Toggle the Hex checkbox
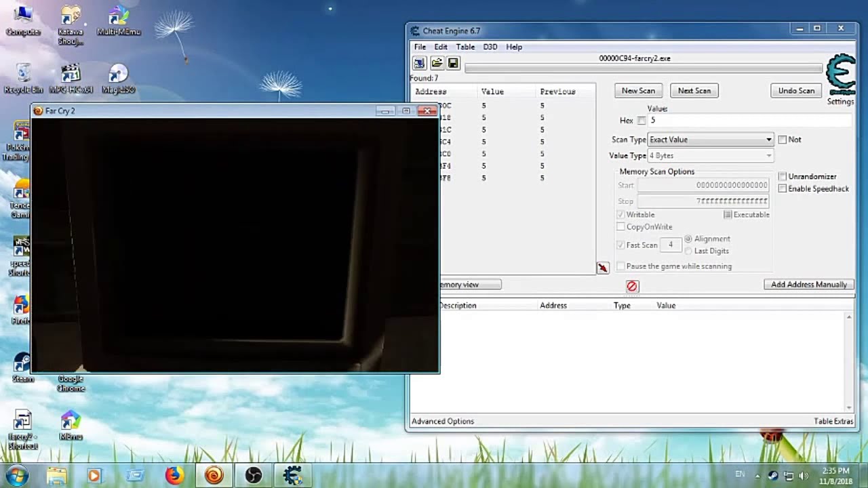The width and height of the screenshot is (868, 488). (x=642, y=121)
